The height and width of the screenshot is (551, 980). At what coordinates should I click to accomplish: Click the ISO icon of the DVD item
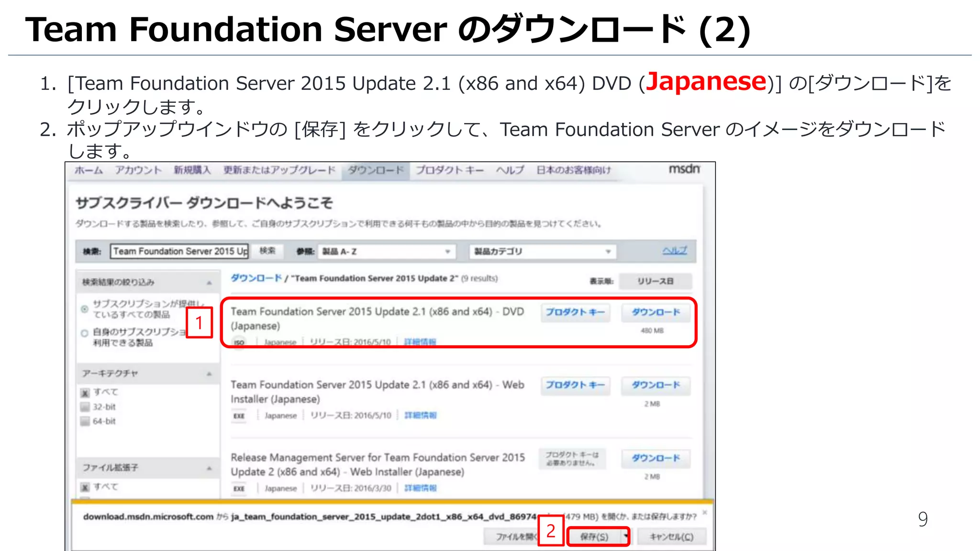coord(239,342)
